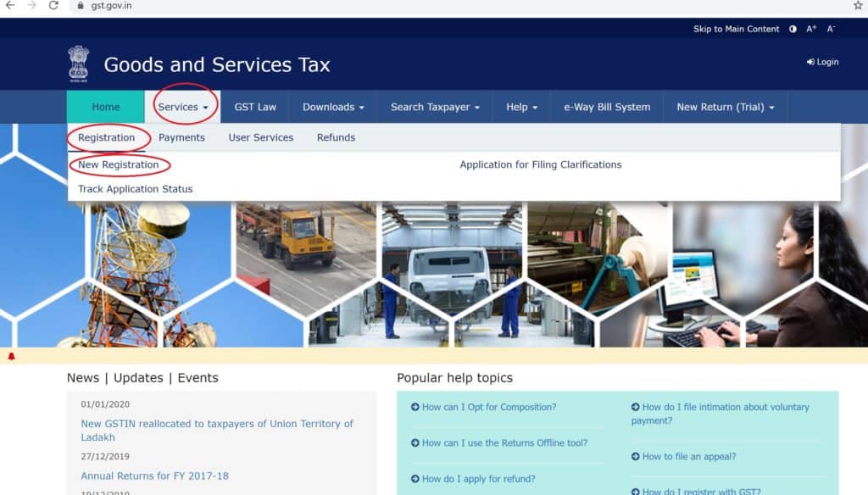The width and height of the screenshot is (868, 495).
Task: Click the browser forward arrow
Action: point(31,6)
